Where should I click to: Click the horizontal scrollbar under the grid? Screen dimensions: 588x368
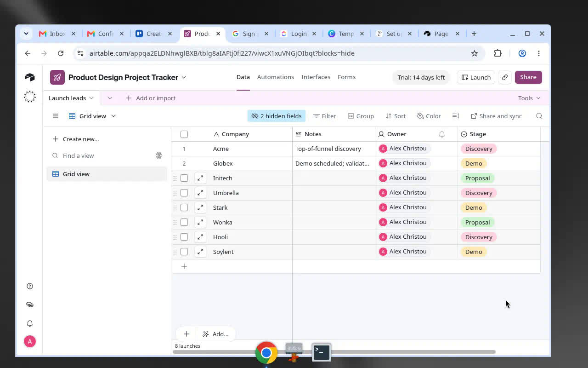pos(334,352)
